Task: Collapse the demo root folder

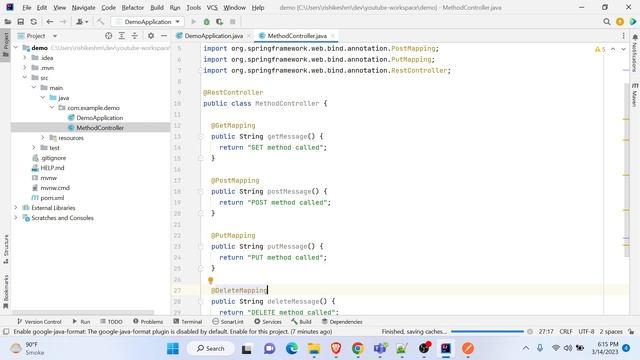Action: [16, 48]
